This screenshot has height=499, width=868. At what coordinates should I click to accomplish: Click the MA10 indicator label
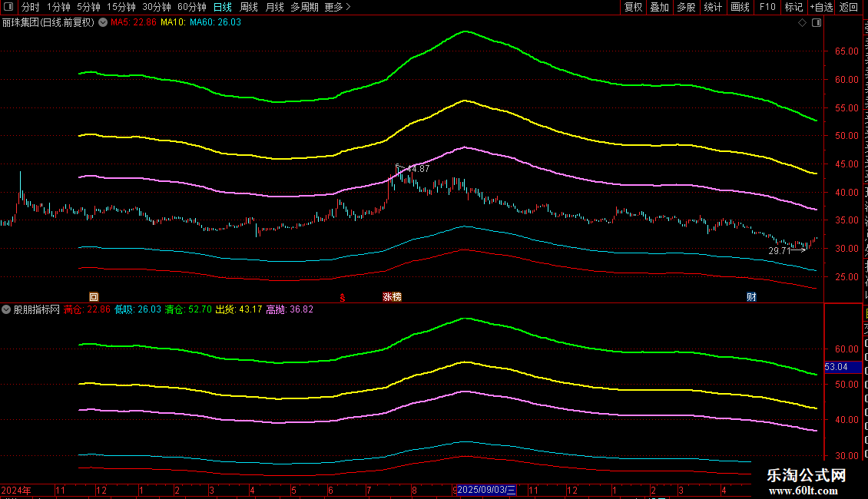[x=173, y=23]
